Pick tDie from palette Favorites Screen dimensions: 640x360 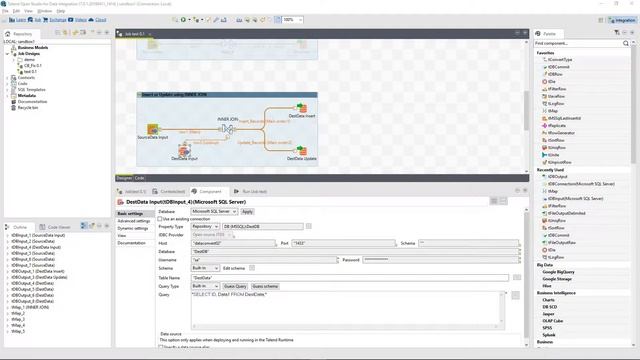coord(552,82)
